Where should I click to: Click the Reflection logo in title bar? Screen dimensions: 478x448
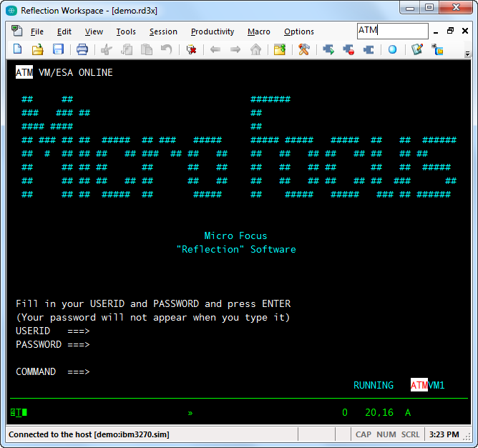pos(11,11)
